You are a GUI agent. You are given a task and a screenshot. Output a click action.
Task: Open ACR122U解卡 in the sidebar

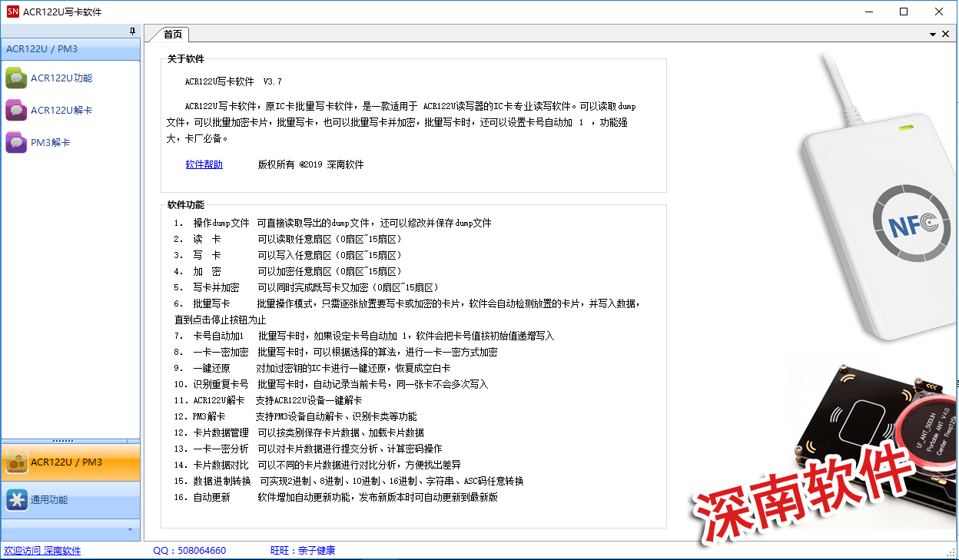click(x=49, y=110)
